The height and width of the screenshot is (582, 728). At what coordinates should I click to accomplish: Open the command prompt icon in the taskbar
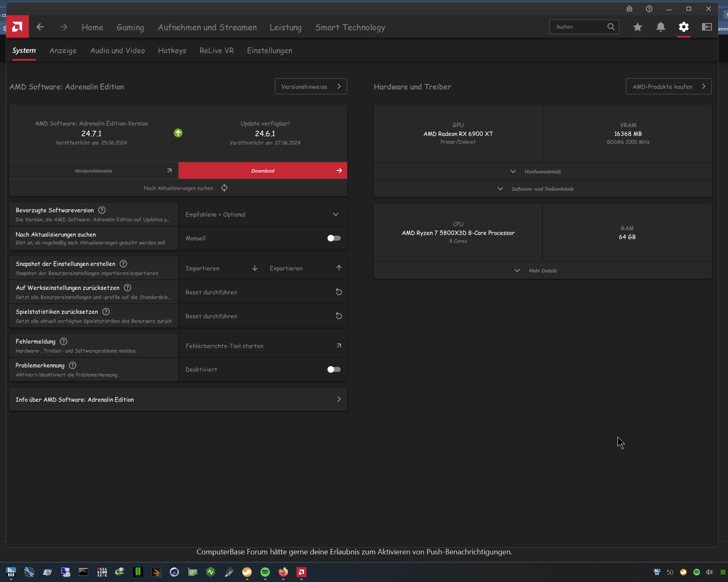[84, 572]
